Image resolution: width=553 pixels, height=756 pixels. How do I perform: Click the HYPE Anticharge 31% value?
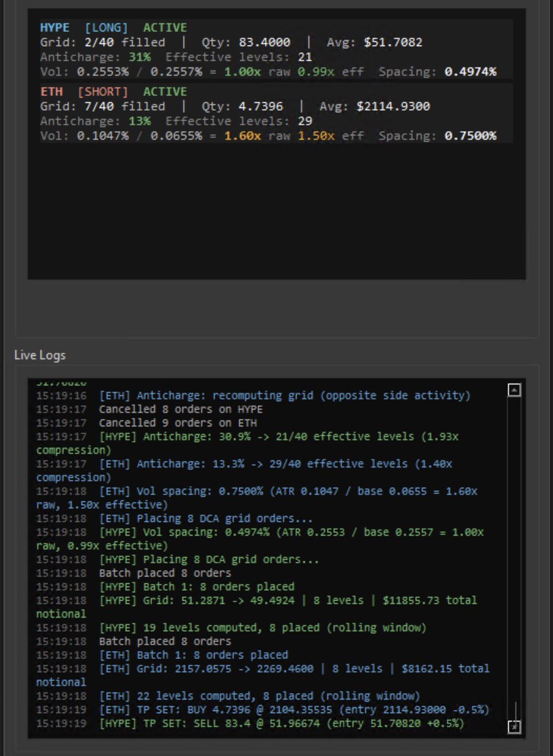click(139, 57)
